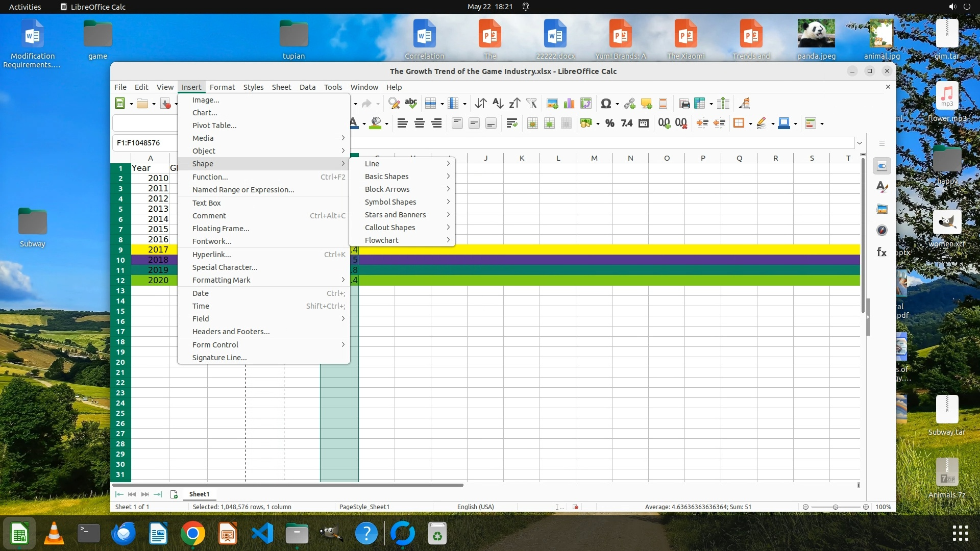Toggle the AutoFilter button
This screenshot has height=551, width=980.
(532, 104)
